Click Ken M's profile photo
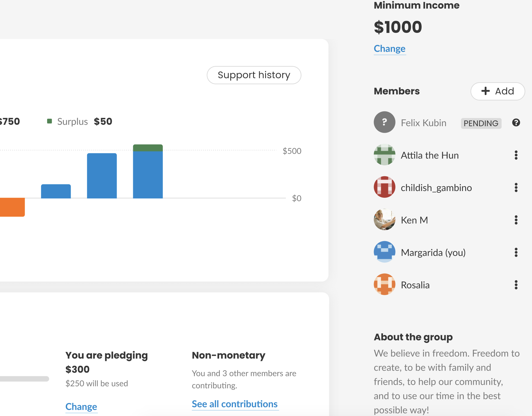532x416 pixels. tap(384, 219)
